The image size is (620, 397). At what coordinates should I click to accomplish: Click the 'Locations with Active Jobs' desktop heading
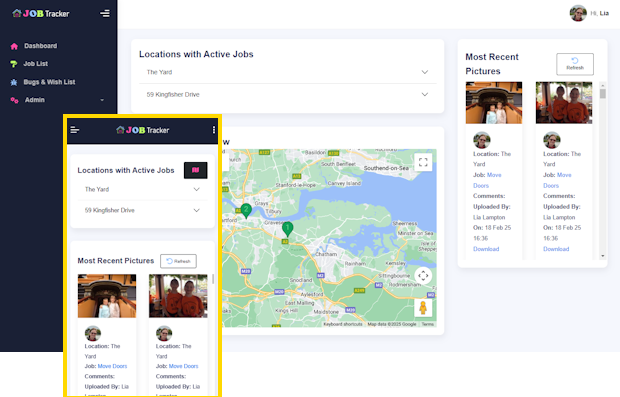(196, 54)
